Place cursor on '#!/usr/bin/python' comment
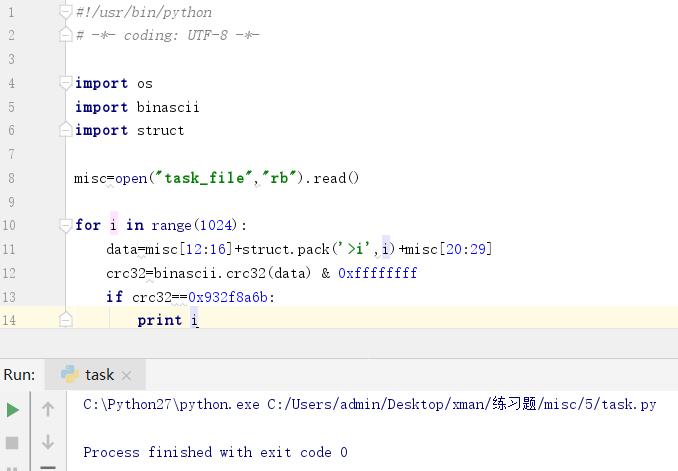678x471 pixels. click(x=144, y=12)
